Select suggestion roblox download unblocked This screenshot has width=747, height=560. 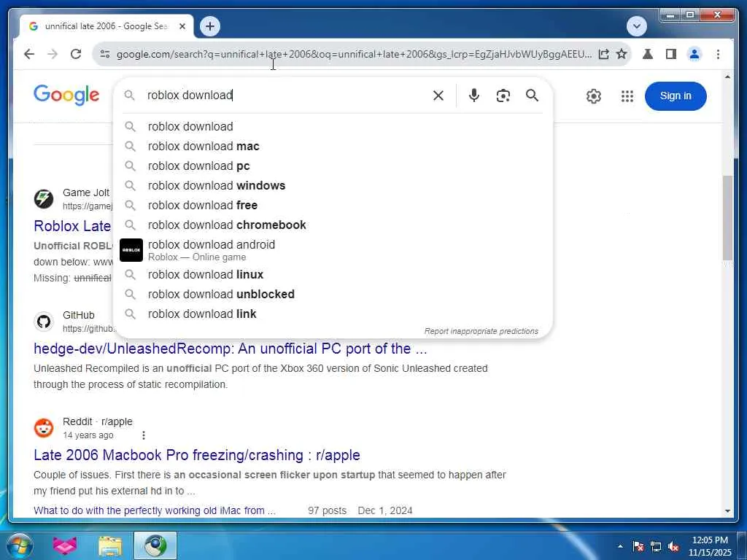coord(333,295)
